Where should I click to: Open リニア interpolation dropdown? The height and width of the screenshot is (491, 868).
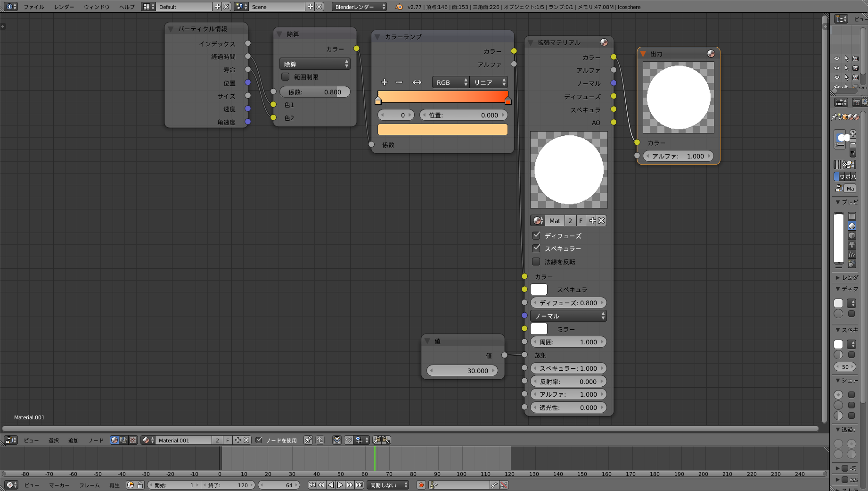pos(489,82)
